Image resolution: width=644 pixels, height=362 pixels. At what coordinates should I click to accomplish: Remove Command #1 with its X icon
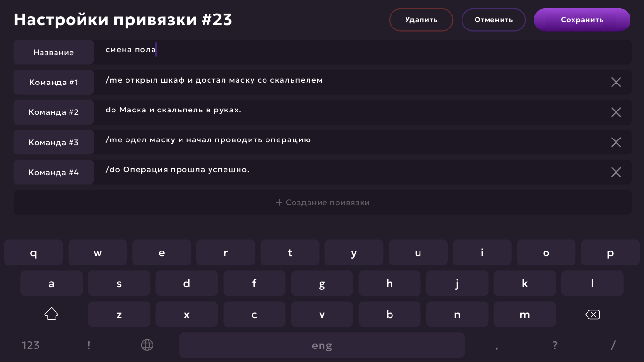[x=616, y=82]
